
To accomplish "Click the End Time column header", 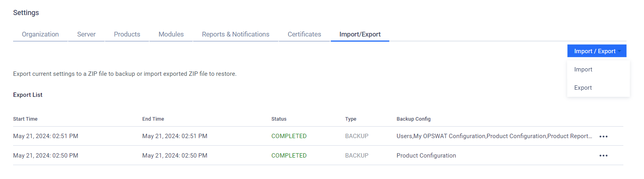I will 153,119.
